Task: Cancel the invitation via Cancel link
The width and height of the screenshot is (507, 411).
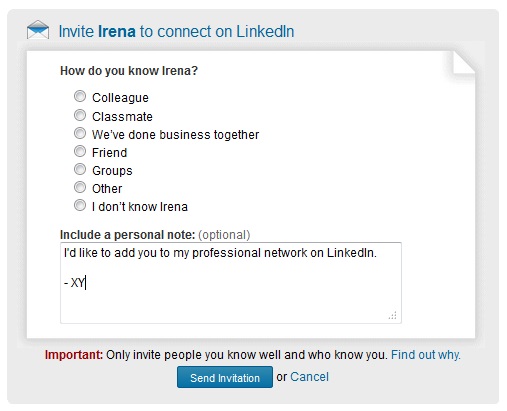Action: [x=309, y=377]
